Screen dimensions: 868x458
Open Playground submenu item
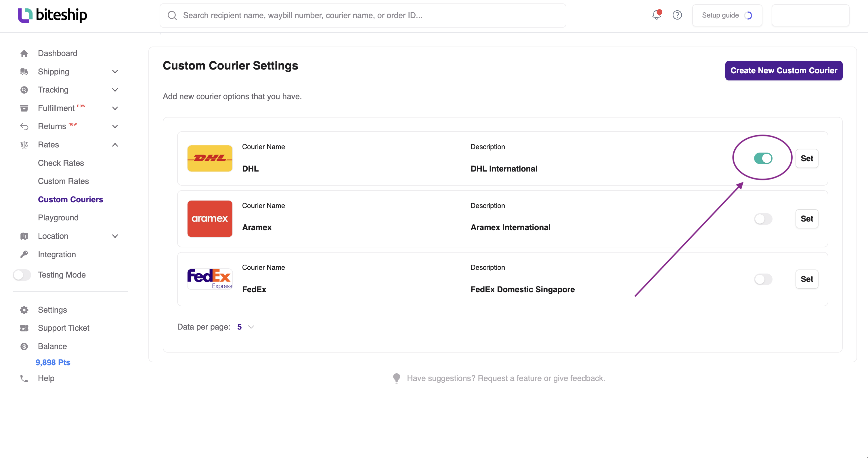click(58, 218)
